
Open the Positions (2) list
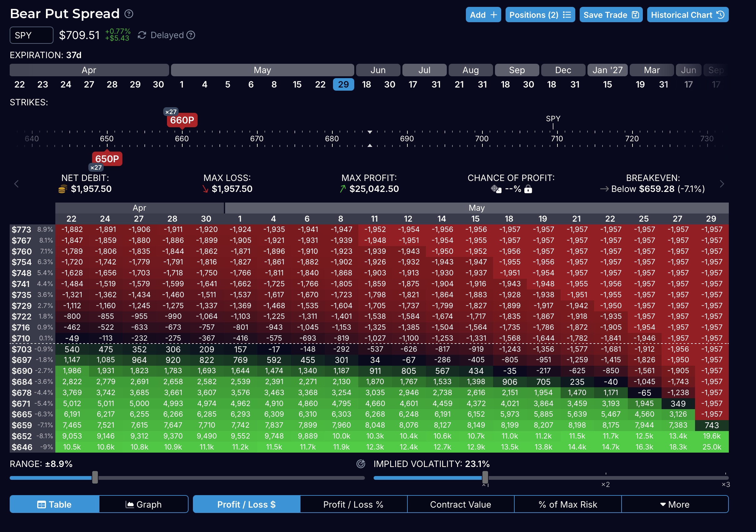click(540, 15)
